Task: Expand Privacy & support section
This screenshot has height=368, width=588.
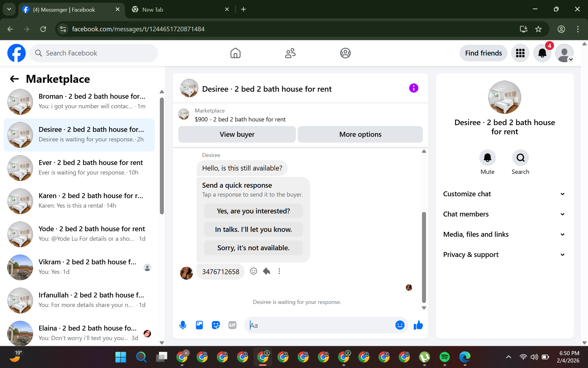Action: click(504, 255)
